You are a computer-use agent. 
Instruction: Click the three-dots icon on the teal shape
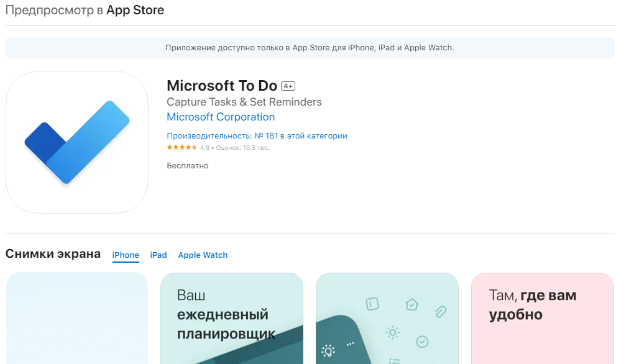pyautogui.click(x=351, y=344)
